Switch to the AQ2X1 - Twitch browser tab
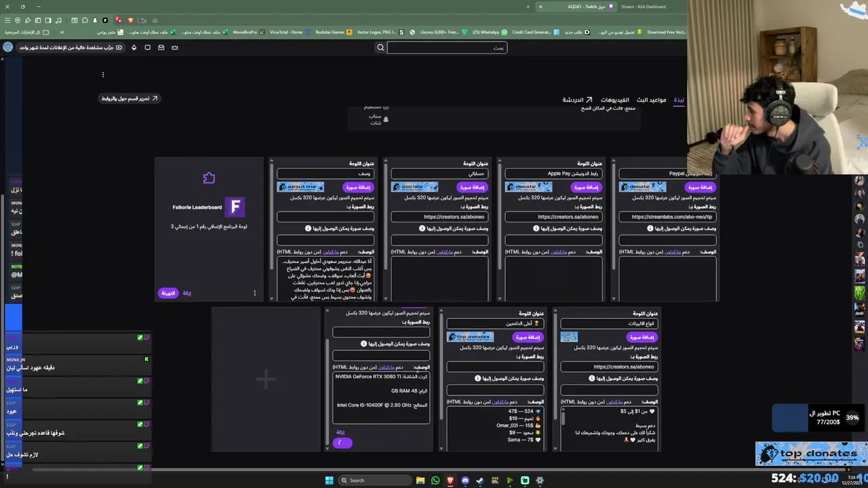 [x=576, y=7]
